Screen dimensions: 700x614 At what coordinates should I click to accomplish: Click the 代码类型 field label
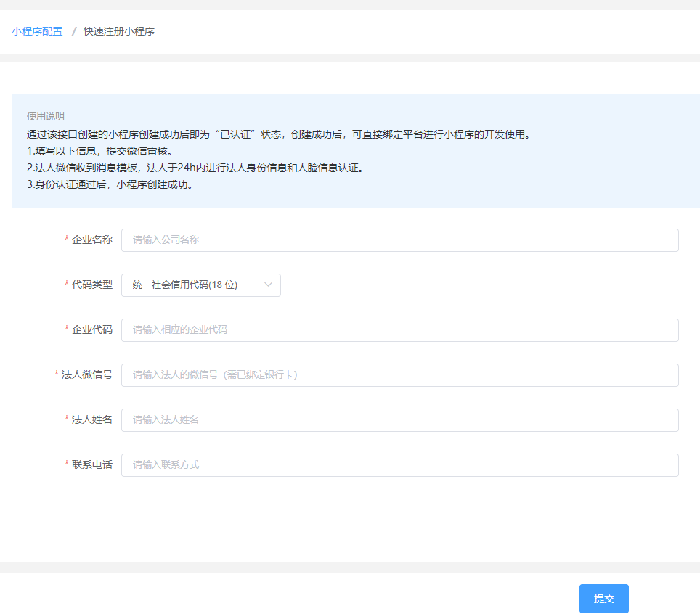click(91, 285)
